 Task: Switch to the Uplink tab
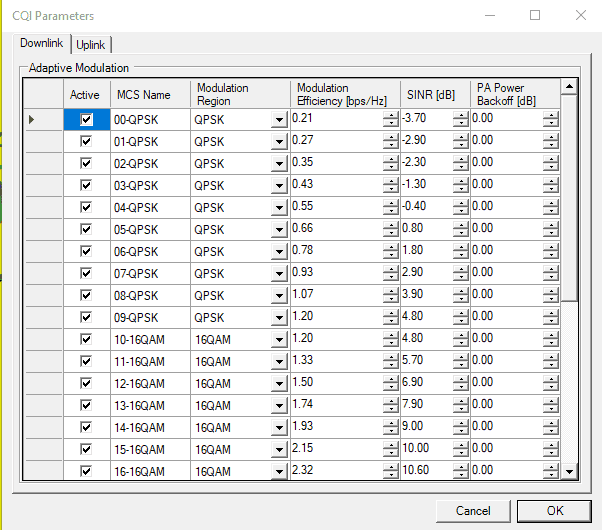pos(91,44)
